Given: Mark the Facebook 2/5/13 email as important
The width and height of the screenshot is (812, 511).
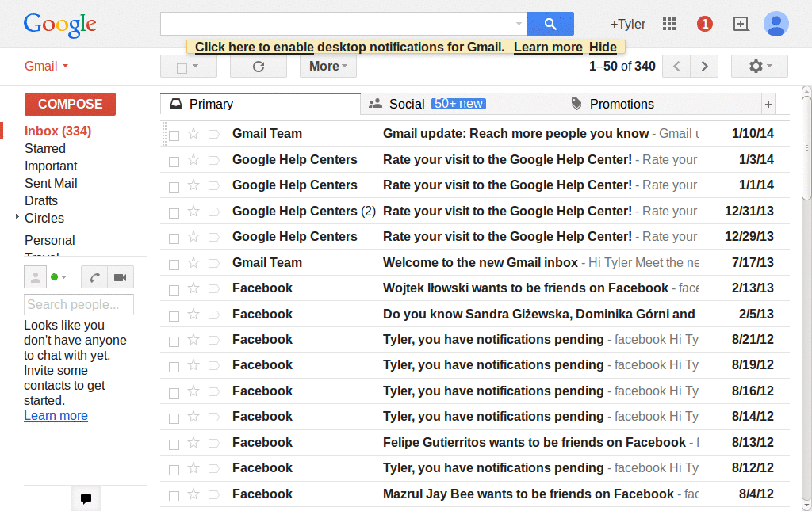Looking at the screenshot, I should [213, 315].
